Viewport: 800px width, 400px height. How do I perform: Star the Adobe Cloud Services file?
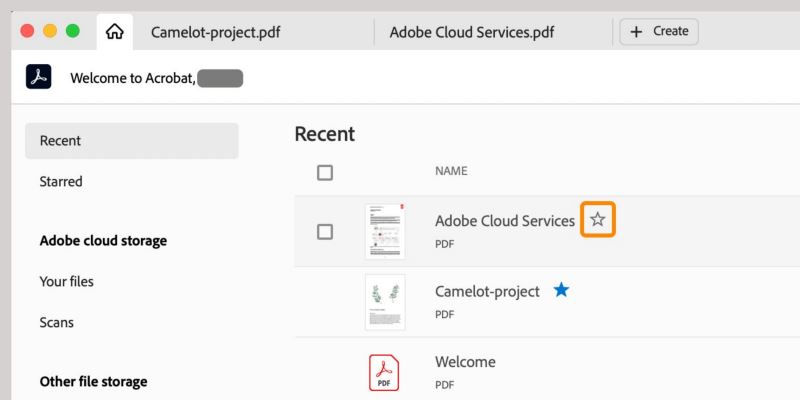click(597, 219)
